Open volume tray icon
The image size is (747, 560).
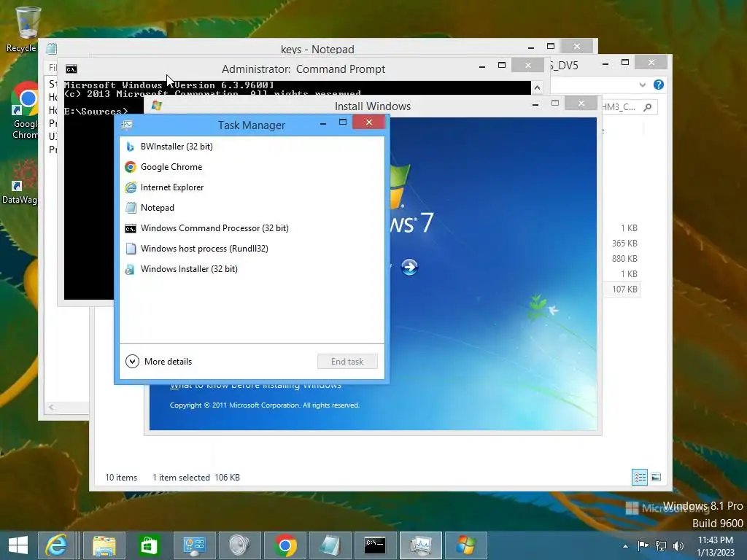tap(678, 545)
